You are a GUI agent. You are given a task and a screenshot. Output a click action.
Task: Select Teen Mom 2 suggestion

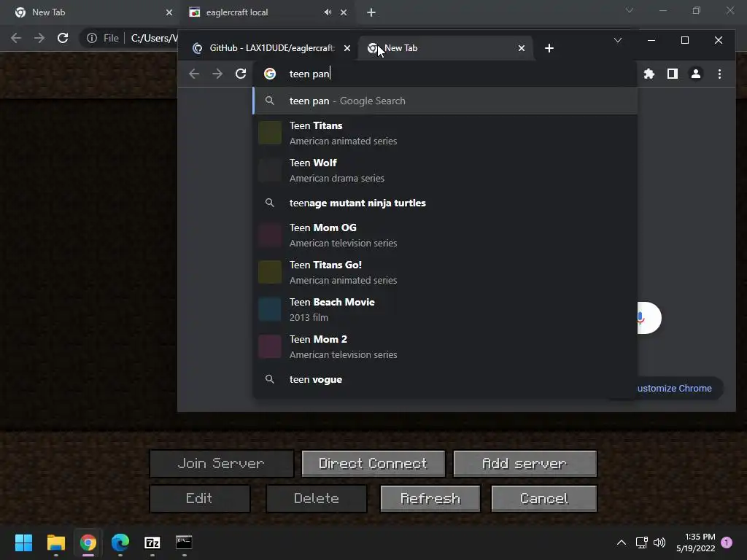click(x=445, y=346)
